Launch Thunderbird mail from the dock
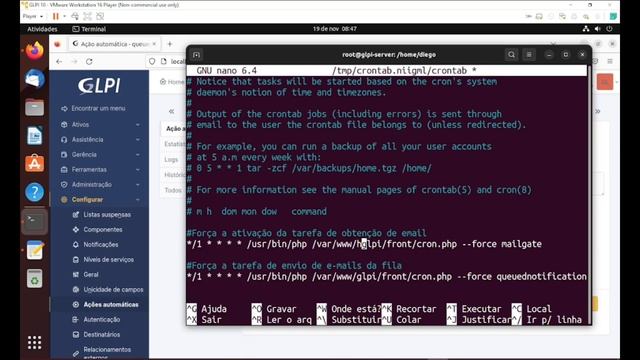This screenshot has height=360, width=640. coord(35,79)
